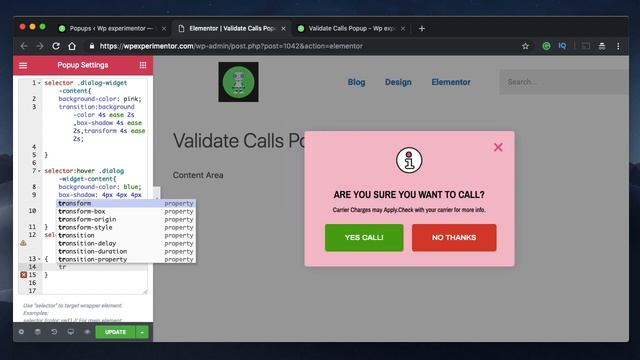Click the 'background-color: pink;' code line

pos(100,99)
